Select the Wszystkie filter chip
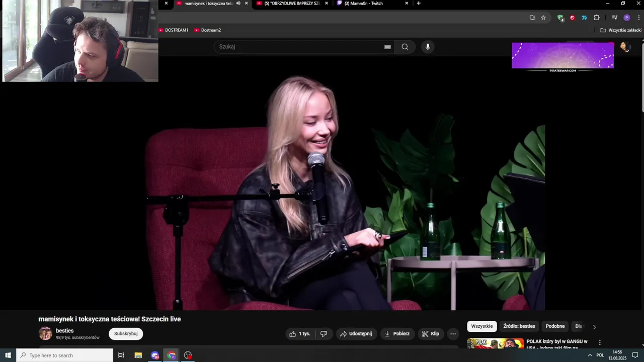This screenshot has height=362, width=644. [x=482, y=326]
